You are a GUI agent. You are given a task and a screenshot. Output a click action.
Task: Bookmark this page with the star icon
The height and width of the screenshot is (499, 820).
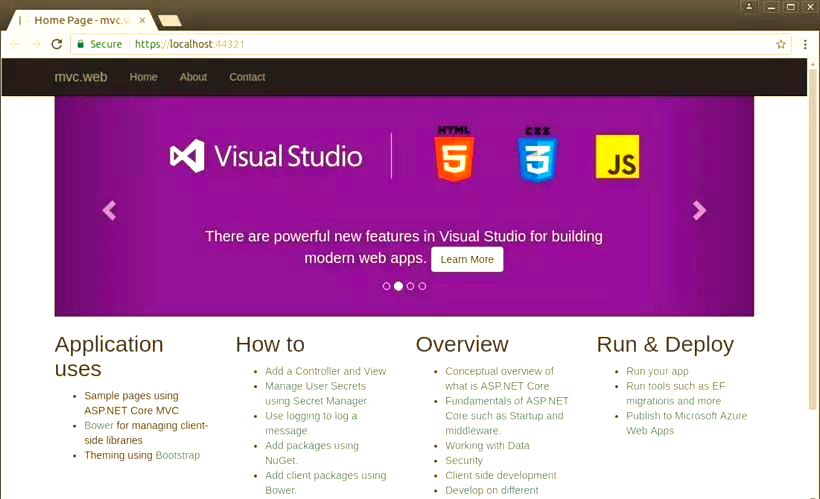781,44
